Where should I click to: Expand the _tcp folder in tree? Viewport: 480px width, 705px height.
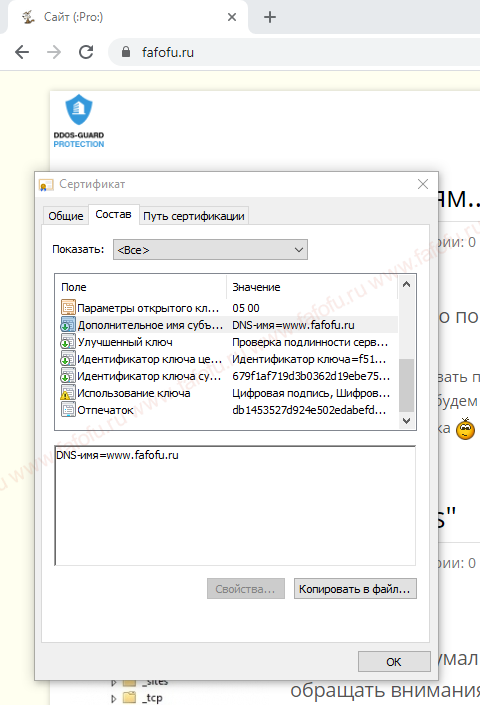tap(114, 698)
